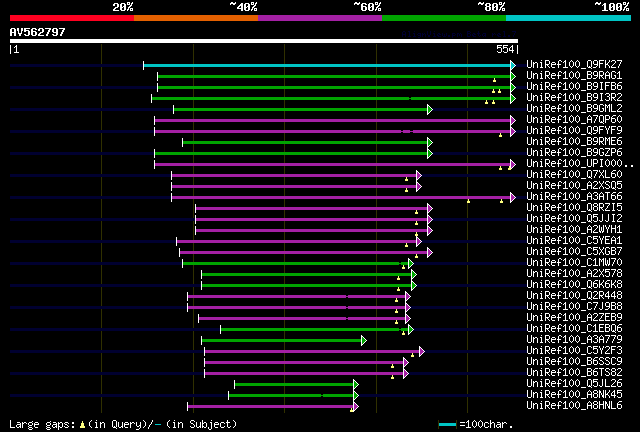This screenshot has height=432, width=640.
Task: Click the green ~80% legend segment
Action: pos(444,18)
